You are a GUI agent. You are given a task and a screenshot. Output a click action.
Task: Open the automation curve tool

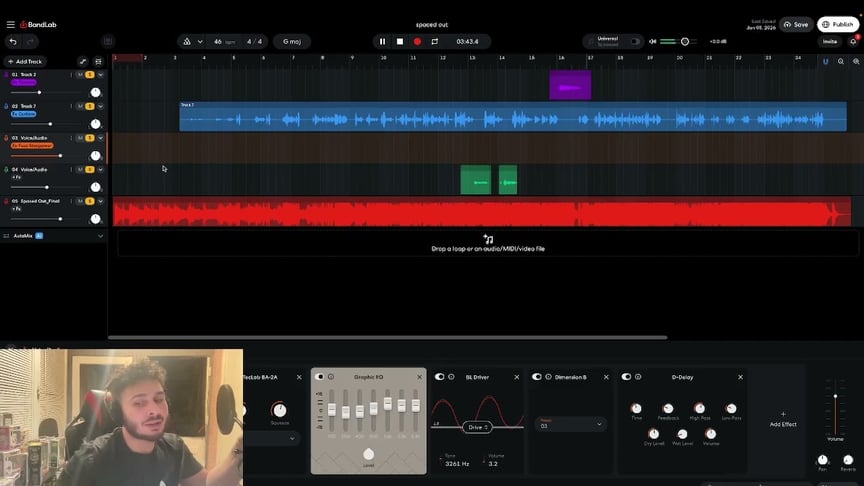coord(83,62)
